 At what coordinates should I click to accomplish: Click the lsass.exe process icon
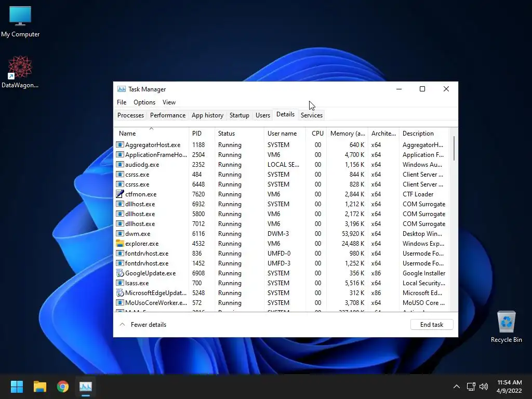point(120,283)
